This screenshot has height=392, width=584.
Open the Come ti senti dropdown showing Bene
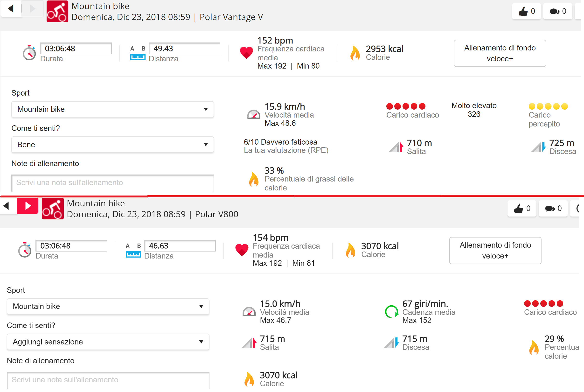[x=112, y=145]
